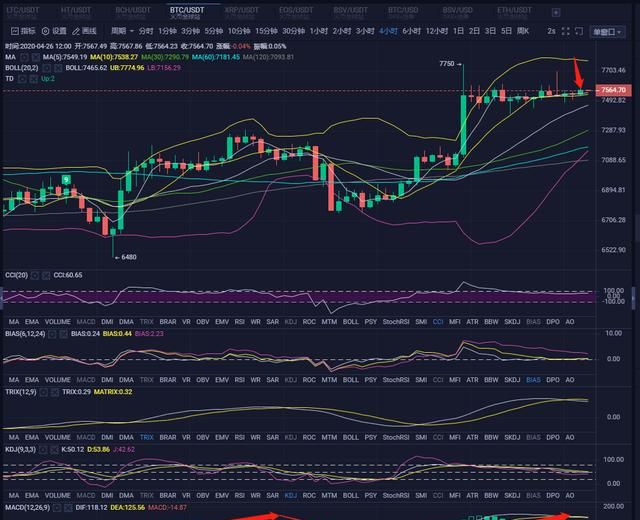Click the 7750 high price marker
Image resolution: width=640 pixels, height=520 pixels.
447,64
